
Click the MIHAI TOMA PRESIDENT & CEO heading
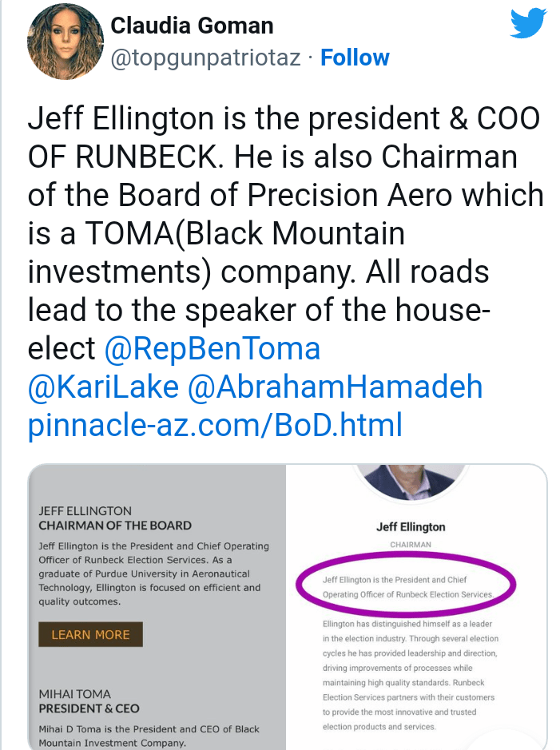[89, 701]
